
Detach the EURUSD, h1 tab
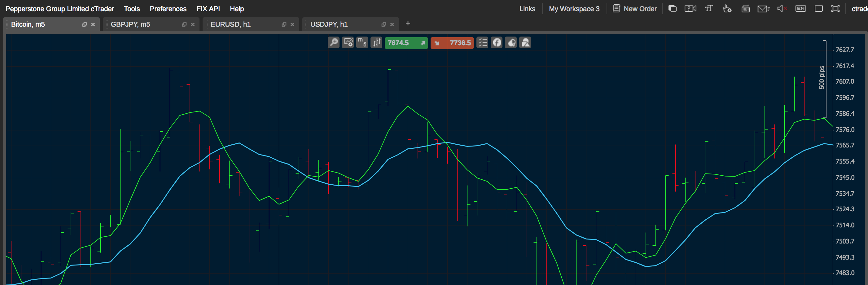point(284,24)
